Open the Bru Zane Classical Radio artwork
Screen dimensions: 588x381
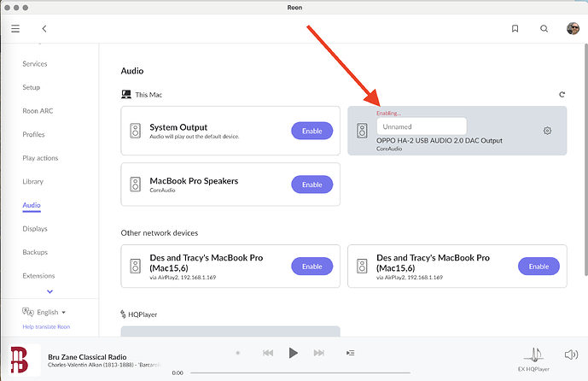pos(25,360)
